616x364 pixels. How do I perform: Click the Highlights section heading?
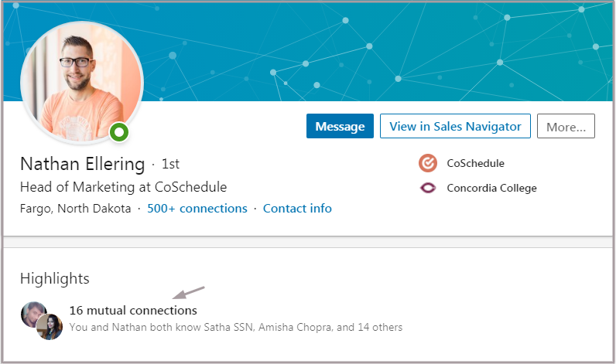(55, 279)
